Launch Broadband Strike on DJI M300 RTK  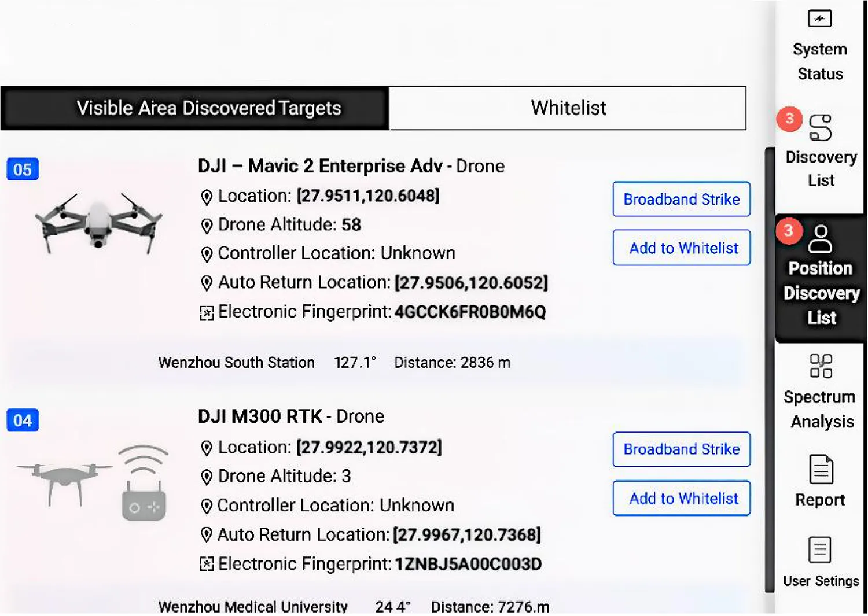click(681, 449)
